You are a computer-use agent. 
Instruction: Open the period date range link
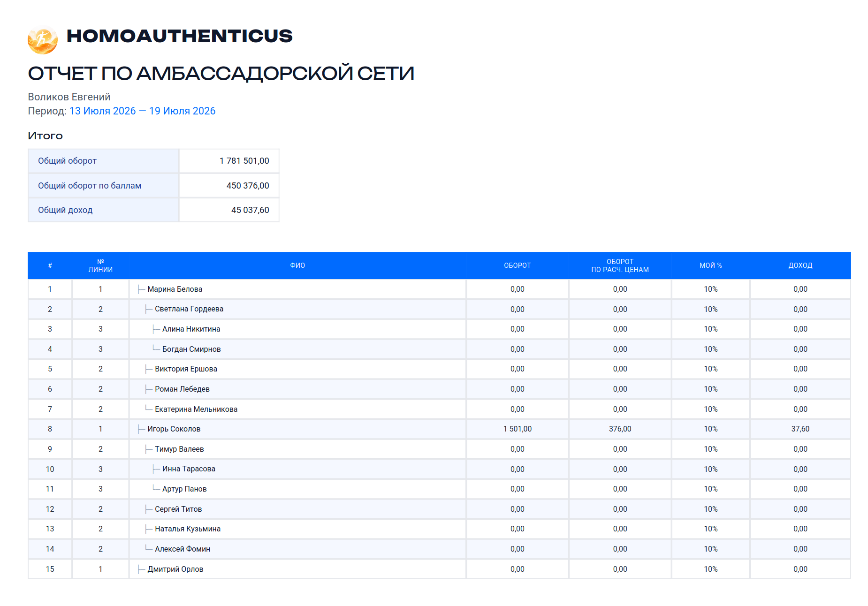click(142, 111)
